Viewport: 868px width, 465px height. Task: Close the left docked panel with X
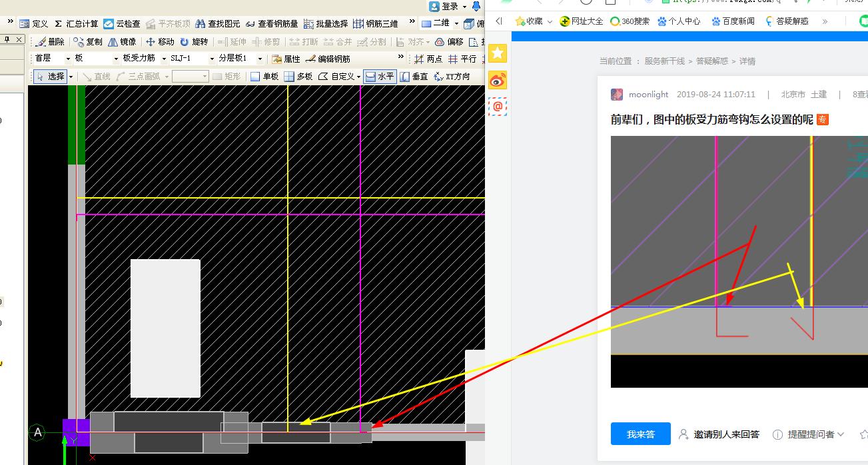coord(19,41)
